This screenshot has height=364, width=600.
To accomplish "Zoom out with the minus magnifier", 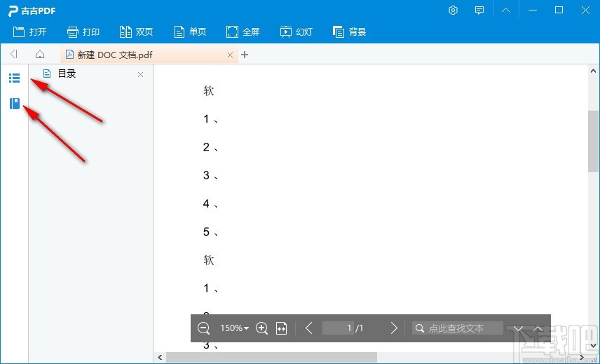I will tap(203, 328).
